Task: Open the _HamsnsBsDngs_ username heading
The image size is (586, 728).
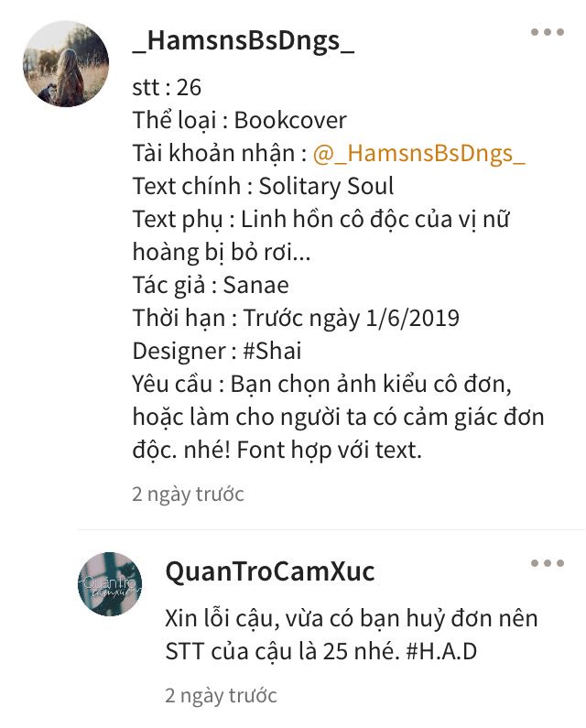Action: pyautogui.click(x=244, y=41)
